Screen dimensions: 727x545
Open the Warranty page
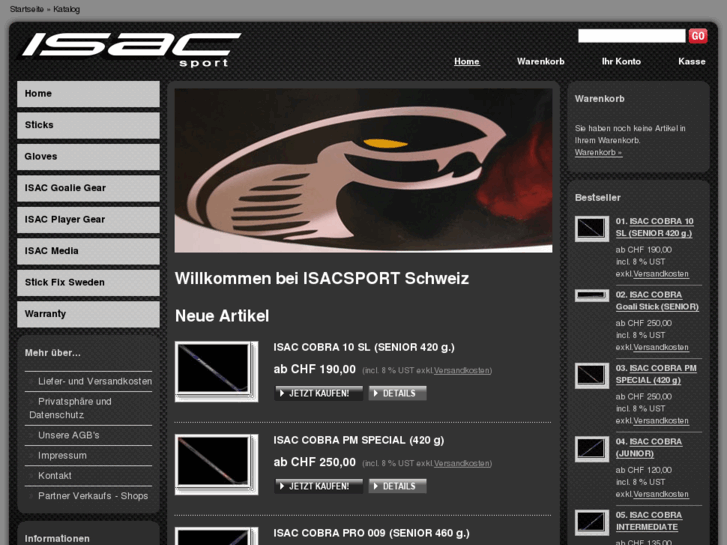point(88,314)
